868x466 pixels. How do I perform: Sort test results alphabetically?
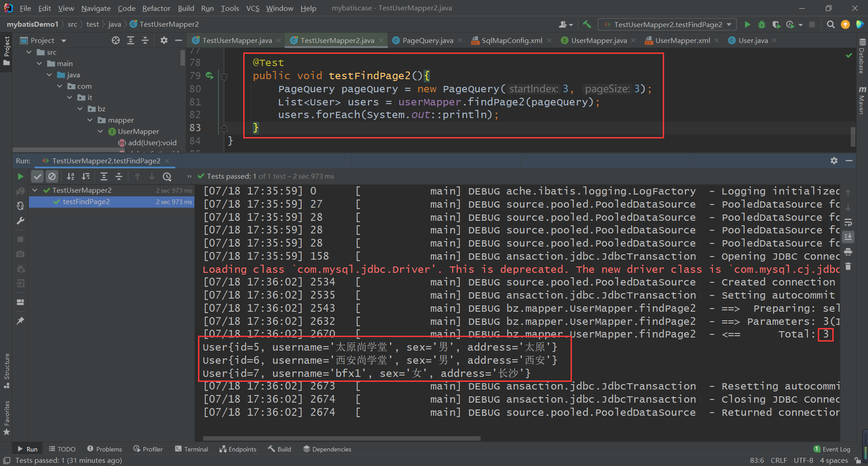click(71, 176)
